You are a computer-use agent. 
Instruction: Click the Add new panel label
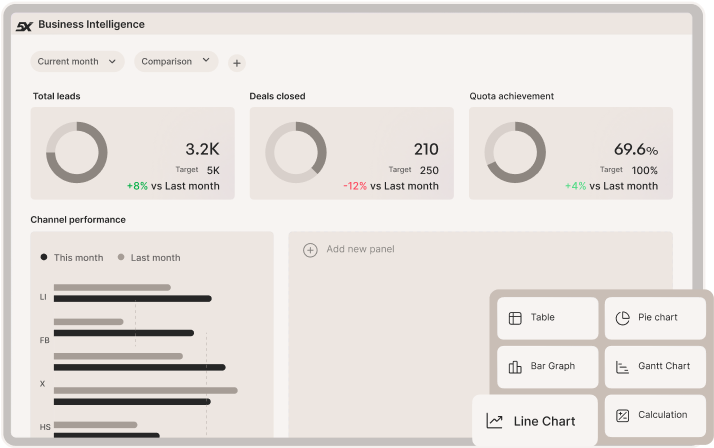[x=360, y=249]
